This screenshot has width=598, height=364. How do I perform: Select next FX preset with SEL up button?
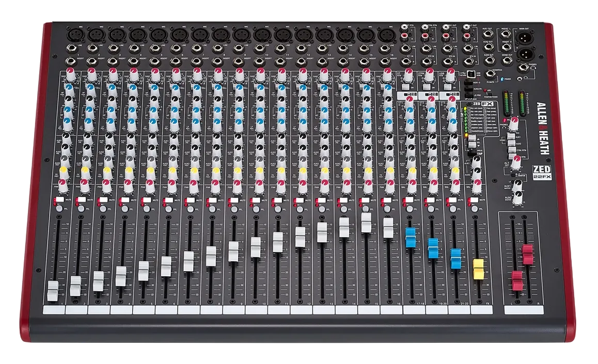[x=472, y=138]
